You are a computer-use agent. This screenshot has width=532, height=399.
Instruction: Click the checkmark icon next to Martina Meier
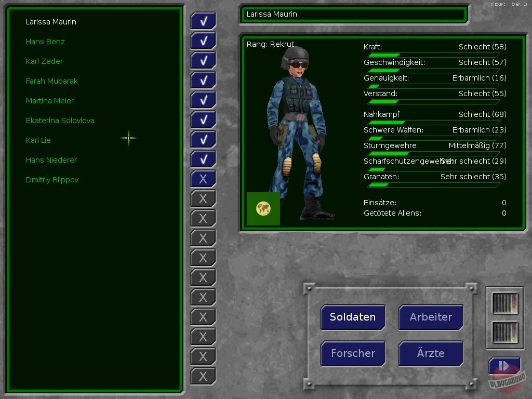(203, 100)
